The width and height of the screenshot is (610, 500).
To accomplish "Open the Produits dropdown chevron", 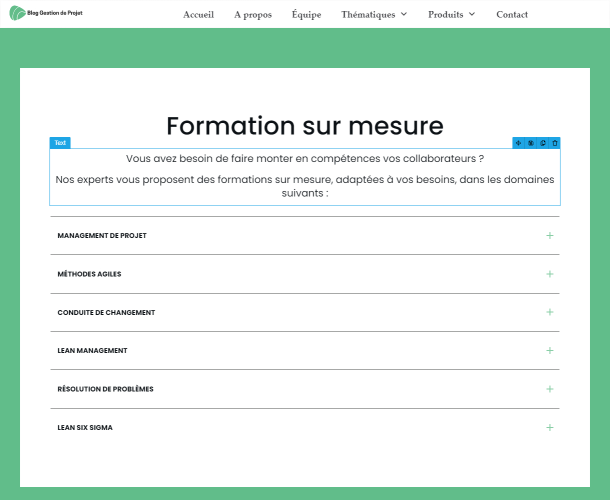I will 472,14.
